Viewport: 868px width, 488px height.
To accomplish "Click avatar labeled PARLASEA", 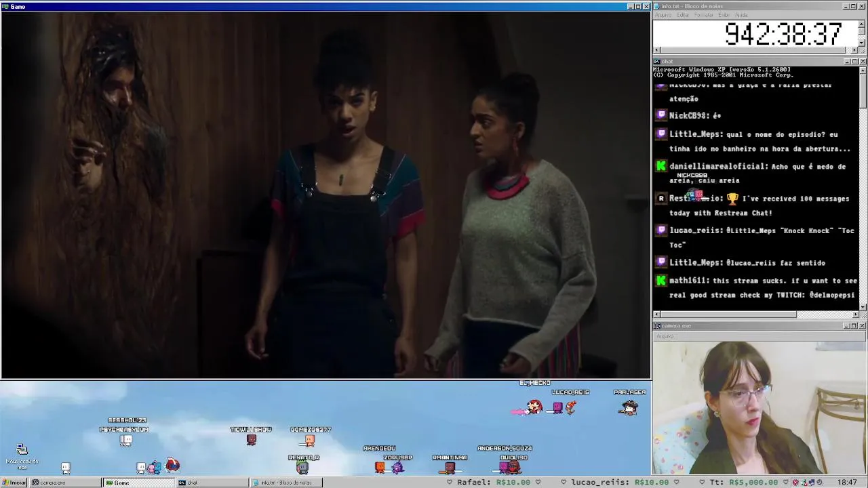I will [629, 407].
